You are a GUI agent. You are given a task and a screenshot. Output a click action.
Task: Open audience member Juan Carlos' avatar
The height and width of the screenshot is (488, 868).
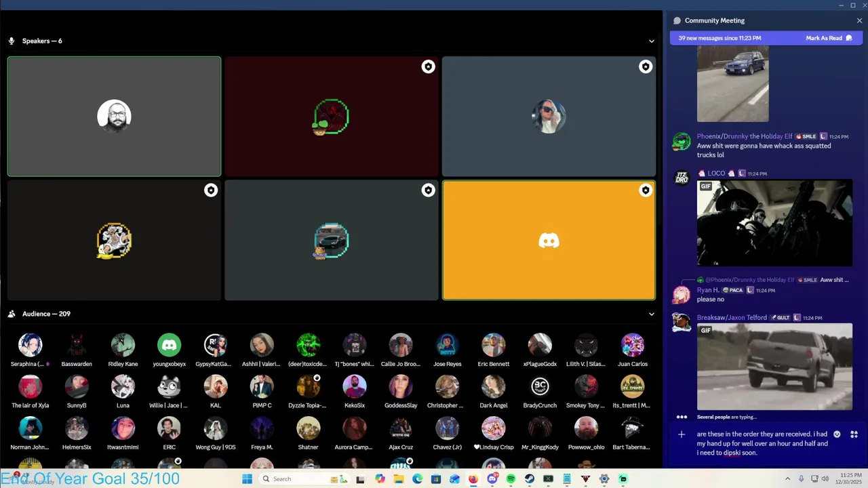click(x=632, y=345)
